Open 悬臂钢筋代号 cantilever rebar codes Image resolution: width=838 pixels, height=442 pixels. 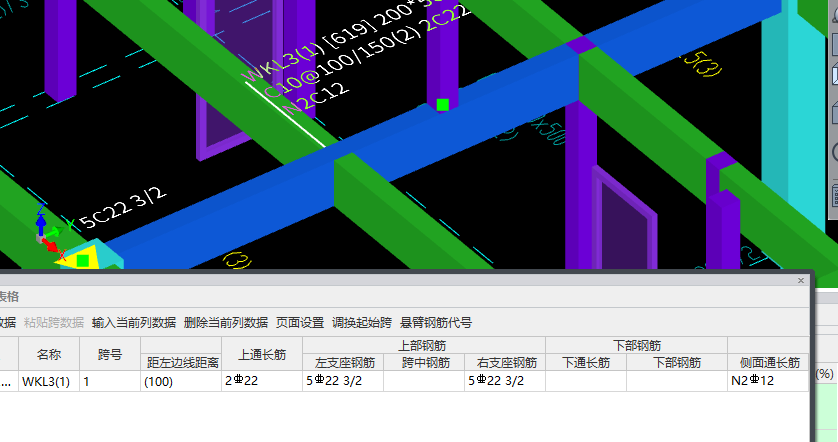click(436, 323)
